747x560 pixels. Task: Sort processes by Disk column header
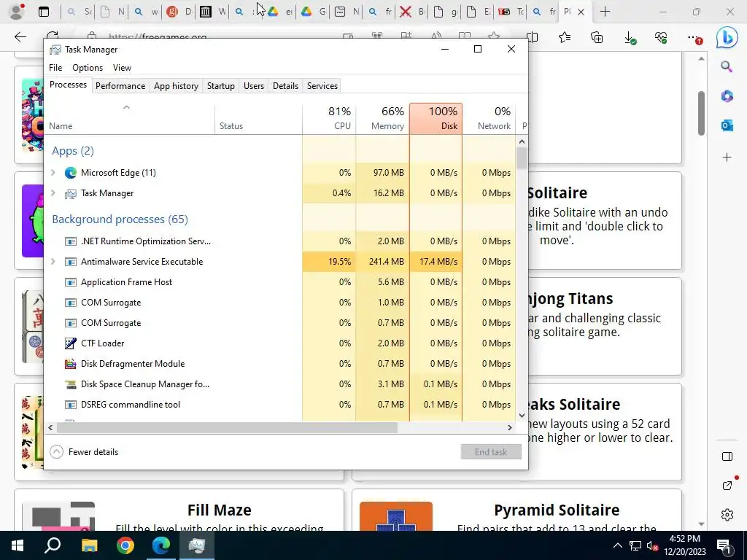tap(436, 119)
